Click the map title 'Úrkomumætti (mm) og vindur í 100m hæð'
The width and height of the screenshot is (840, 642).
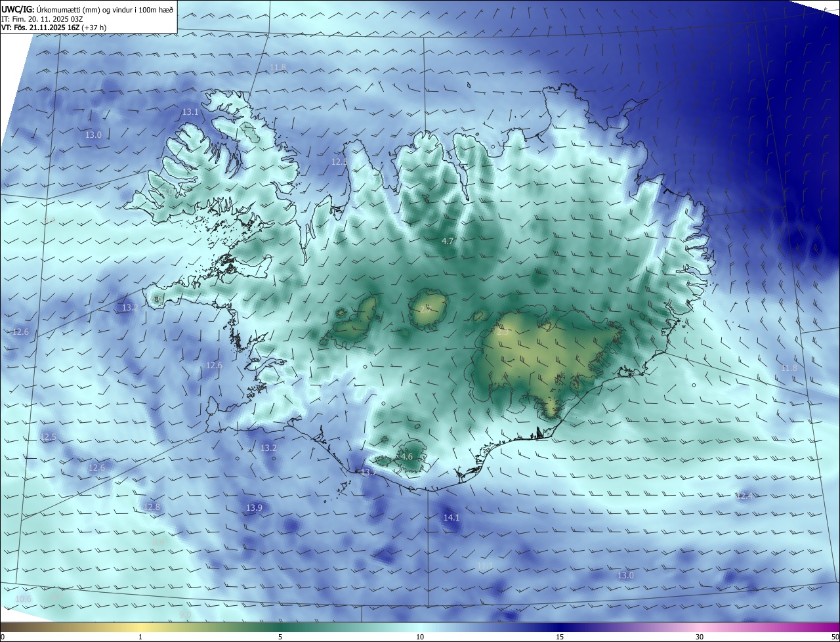click(104, 9)
